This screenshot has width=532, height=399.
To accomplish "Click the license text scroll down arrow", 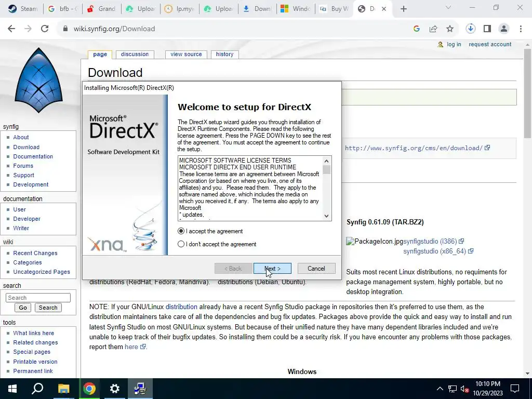I will tap(326, 216).
